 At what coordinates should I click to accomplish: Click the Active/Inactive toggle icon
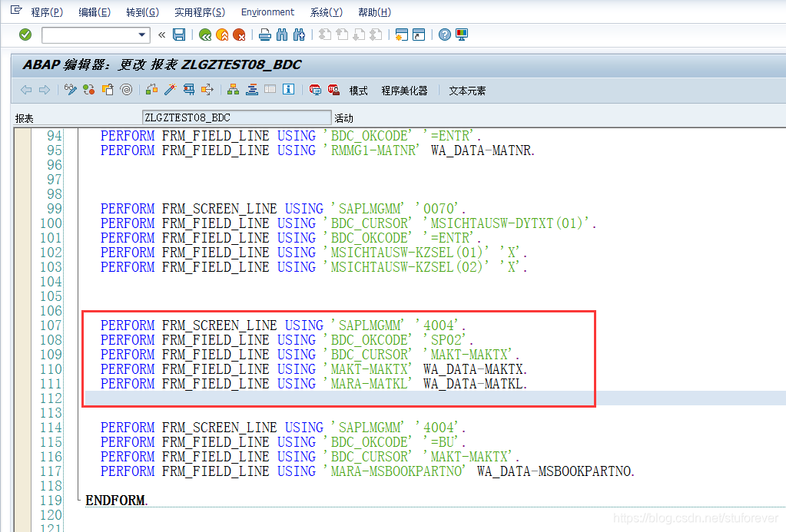(x=88, y=90)
